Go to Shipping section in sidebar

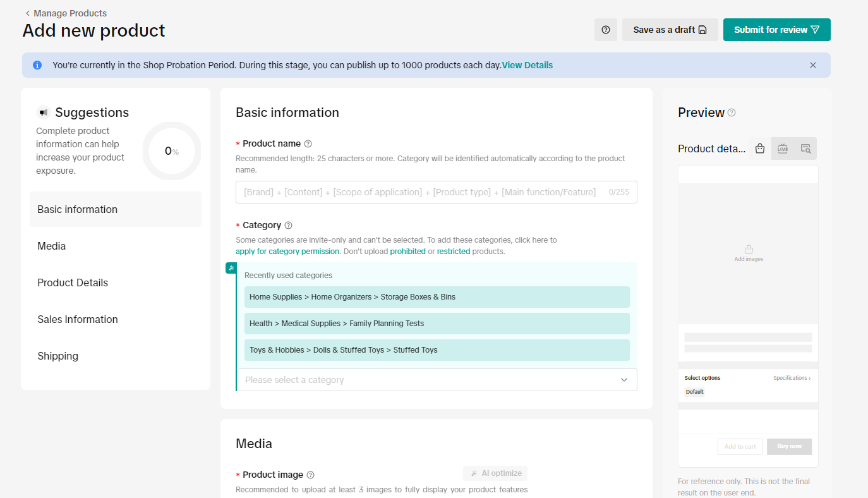(58, 356)
